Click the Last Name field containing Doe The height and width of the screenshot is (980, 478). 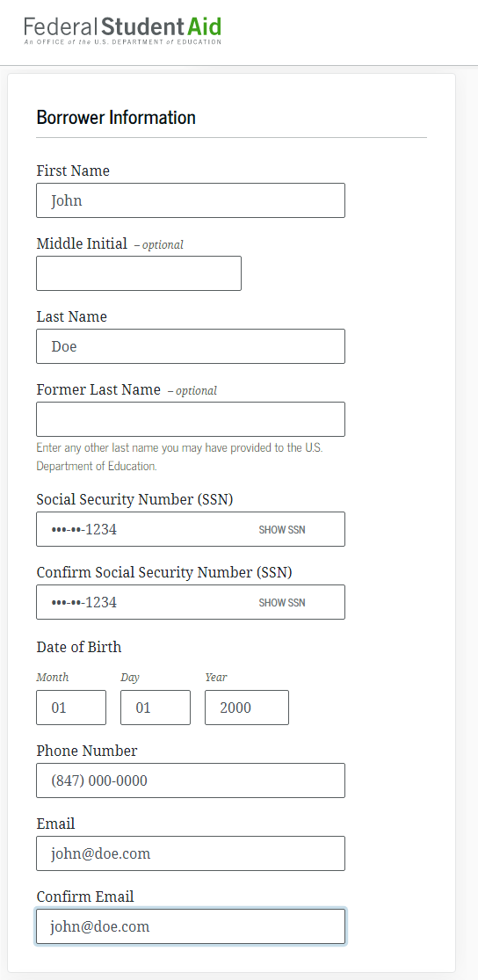(x=191, y=346)
